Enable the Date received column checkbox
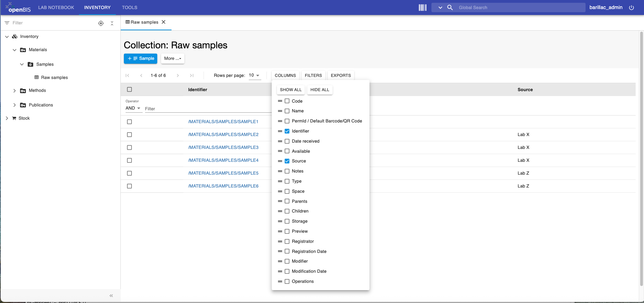This screenshot has height=303, width=644. (287, 141)
